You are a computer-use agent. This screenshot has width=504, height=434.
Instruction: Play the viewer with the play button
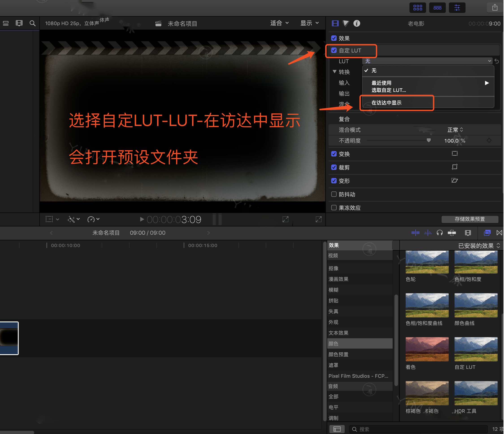point(142,219)
